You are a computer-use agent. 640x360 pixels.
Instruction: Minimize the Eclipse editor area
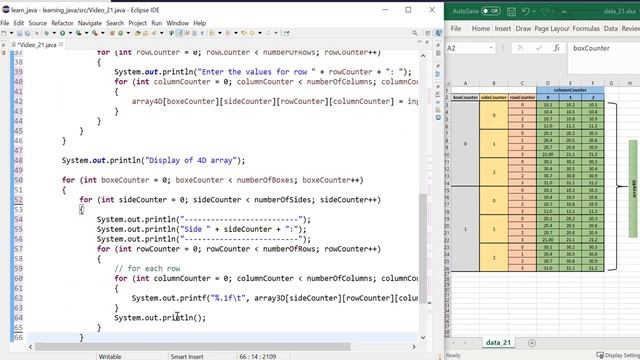[x=419, y=42]
